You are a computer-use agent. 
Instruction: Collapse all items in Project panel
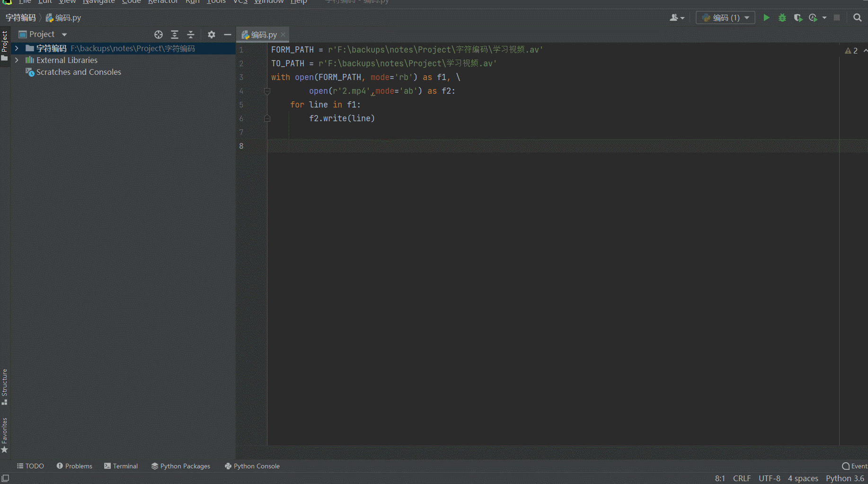point(191,35)
